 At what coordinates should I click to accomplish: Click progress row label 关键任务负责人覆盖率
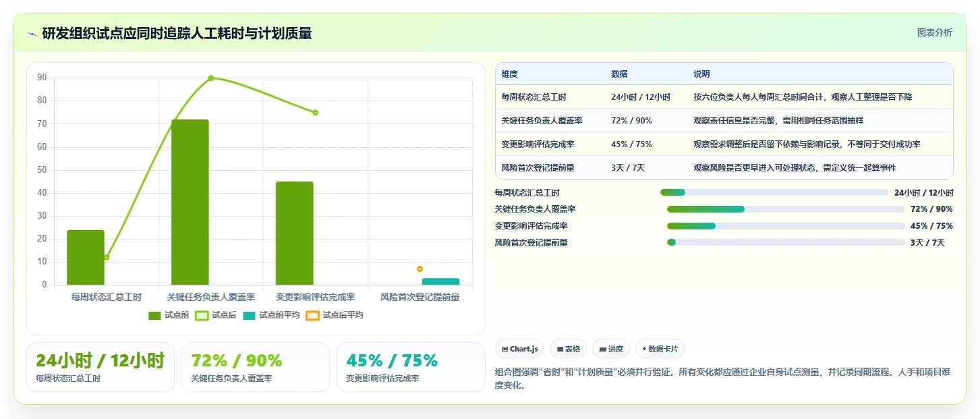click(536, 209)
